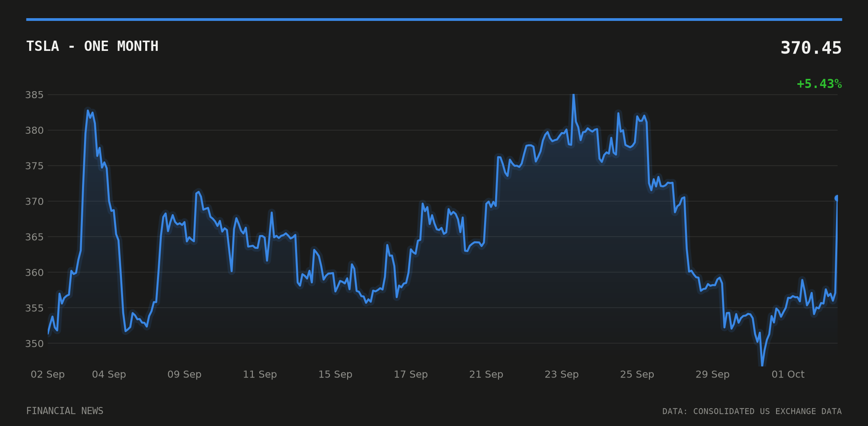Screen dimensions: 868x426
Task: Click the +5.43% change figure
Action: [x=819, y=84]
